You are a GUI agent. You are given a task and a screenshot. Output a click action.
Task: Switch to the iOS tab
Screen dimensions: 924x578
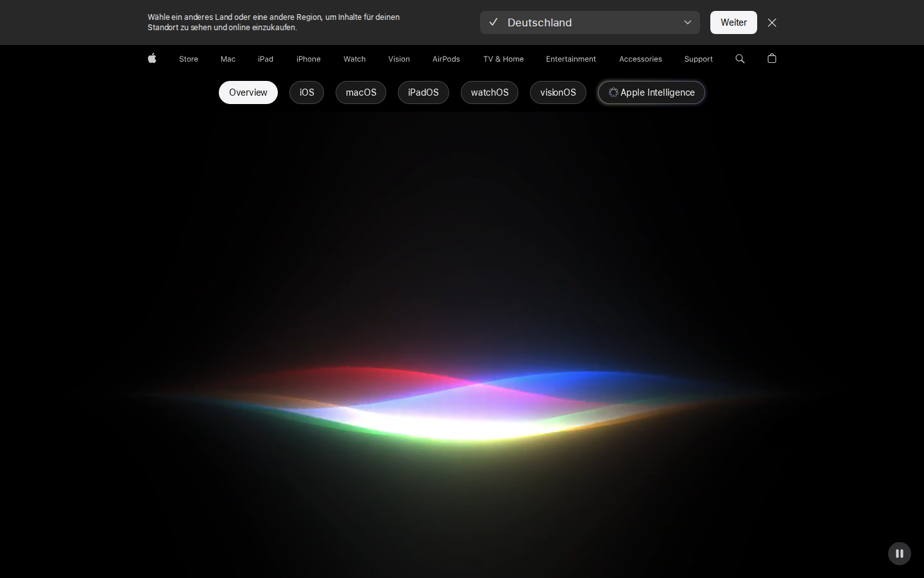(307, 92)
